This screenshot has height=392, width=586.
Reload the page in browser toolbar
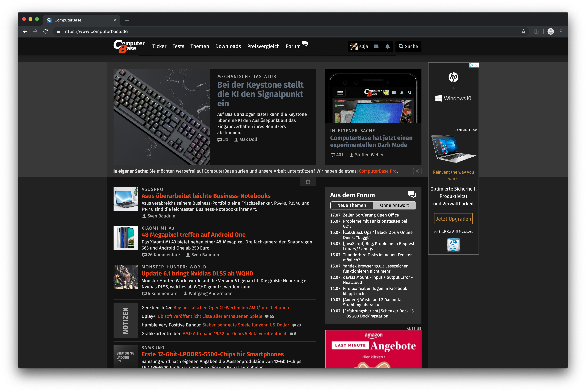[x=46, y=32]
